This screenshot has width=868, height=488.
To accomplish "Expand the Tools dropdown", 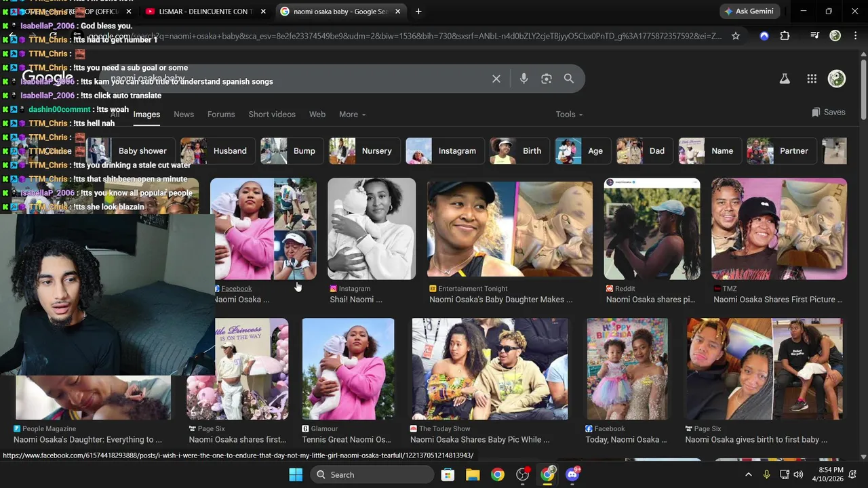I will point(569,115).
